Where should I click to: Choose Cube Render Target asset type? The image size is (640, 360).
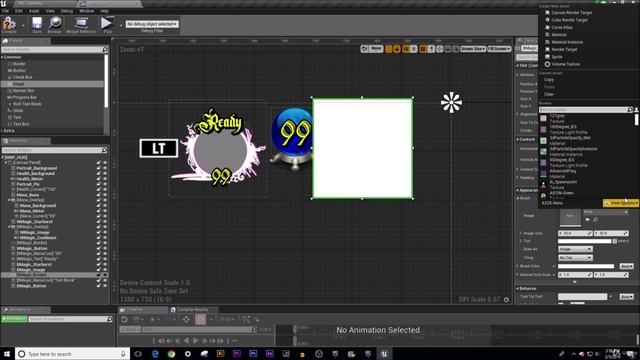click(x=569, y=20)
